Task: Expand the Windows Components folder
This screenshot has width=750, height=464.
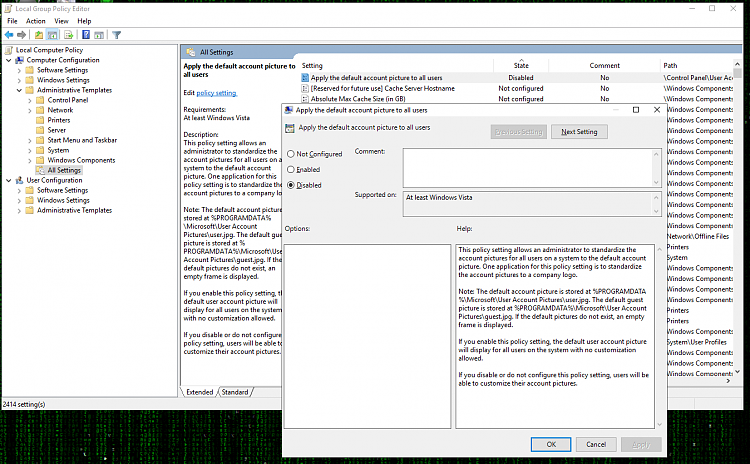Action: [x=30, y=160]
